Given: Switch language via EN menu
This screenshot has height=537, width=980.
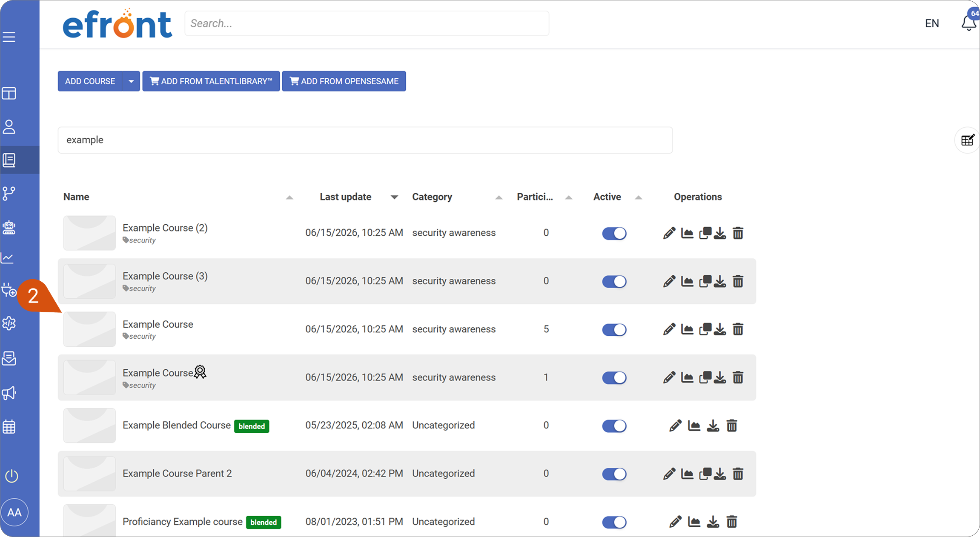Looking at the screenshot, I should tap(932, 23).
